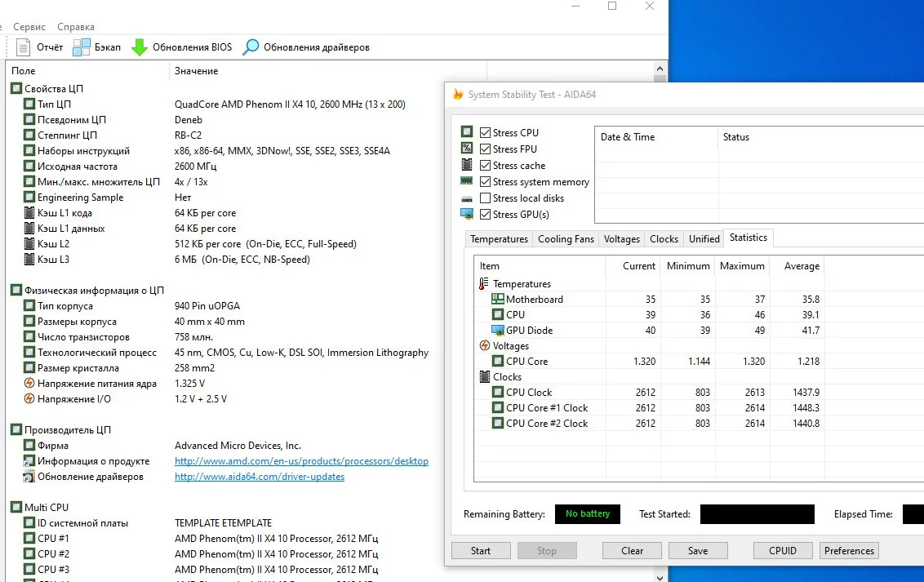
Task: Uncheck the Stress system memory checkbox
Action: coord(486,182)
